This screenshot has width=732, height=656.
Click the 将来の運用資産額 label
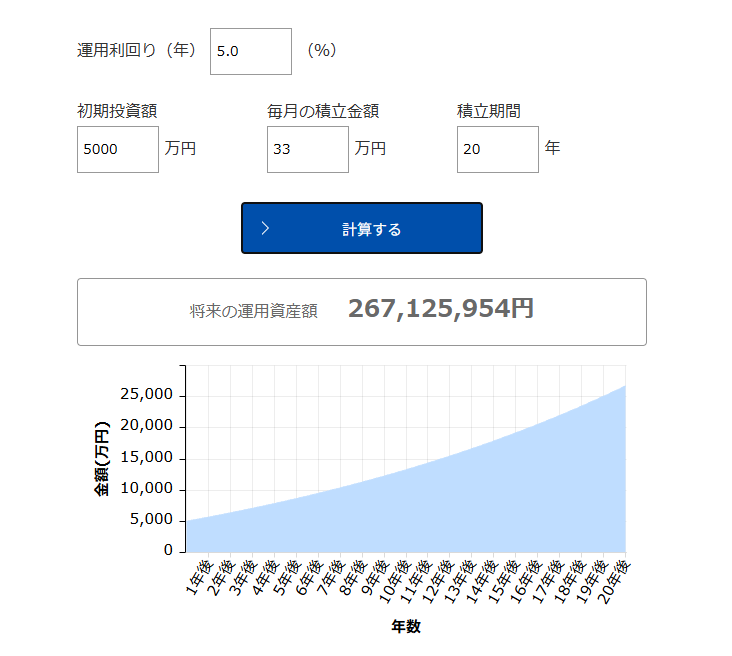254,311
